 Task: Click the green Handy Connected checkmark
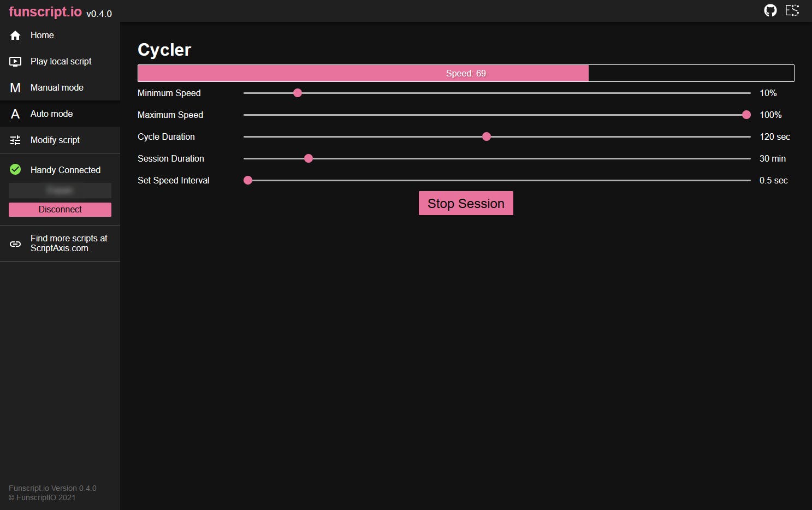15,170
